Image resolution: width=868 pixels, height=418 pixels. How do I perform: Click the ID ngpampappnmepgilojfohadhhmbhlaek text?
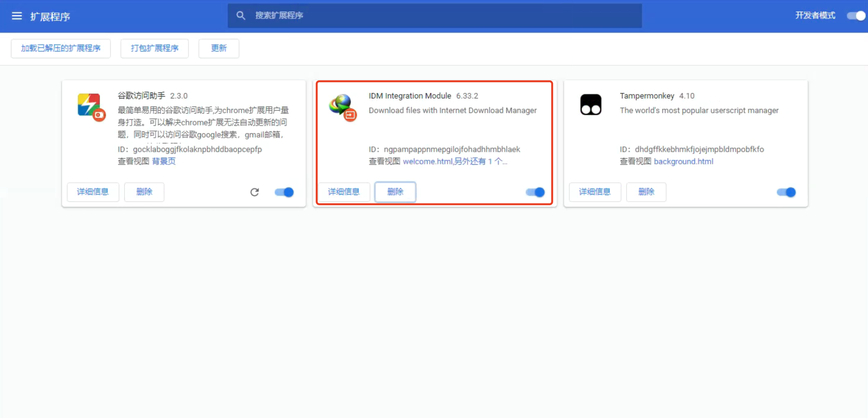(444, 149)
